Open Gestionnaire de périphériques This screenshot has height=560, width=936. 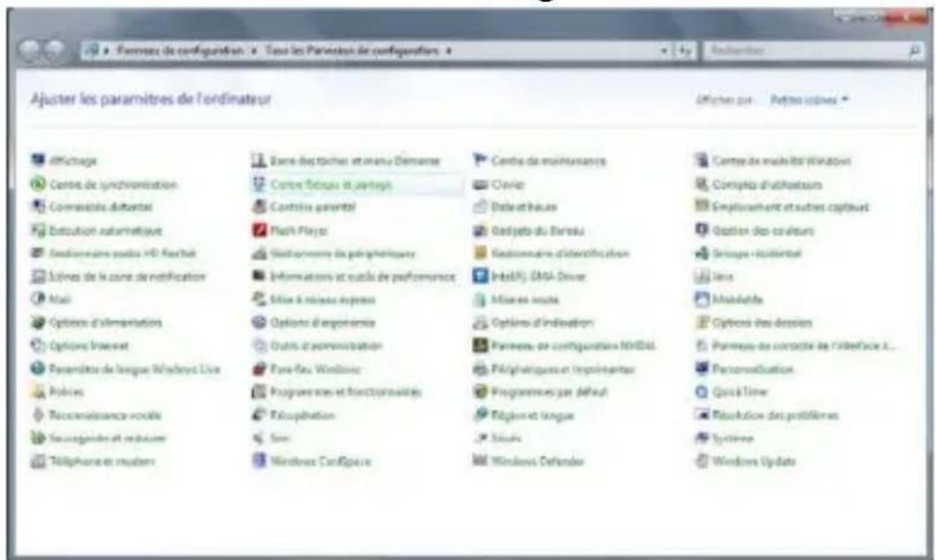point(342,254)
